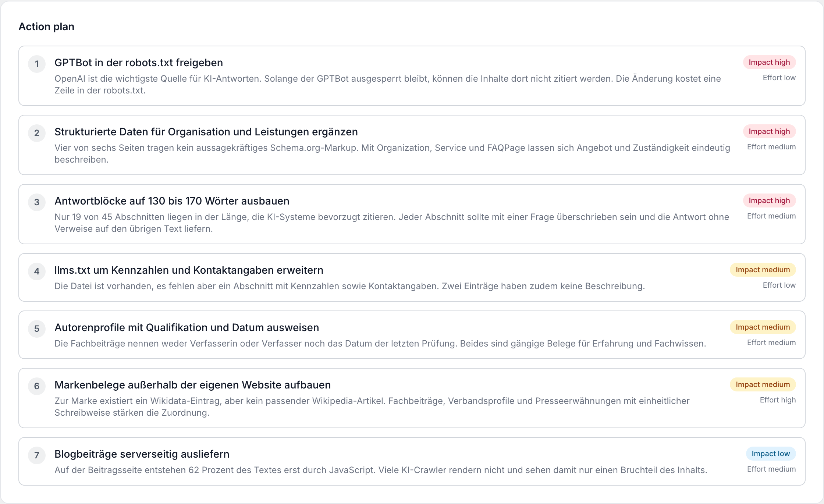Click the 'Action plan' heading
The width and height of the screenshot is (824, 504).
coord(46,26)
